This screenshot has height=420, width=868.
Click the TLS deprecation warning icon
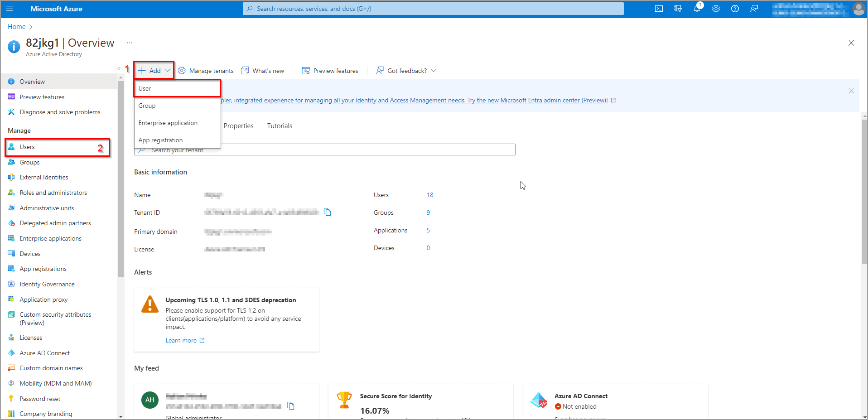(x=150, y=304)
